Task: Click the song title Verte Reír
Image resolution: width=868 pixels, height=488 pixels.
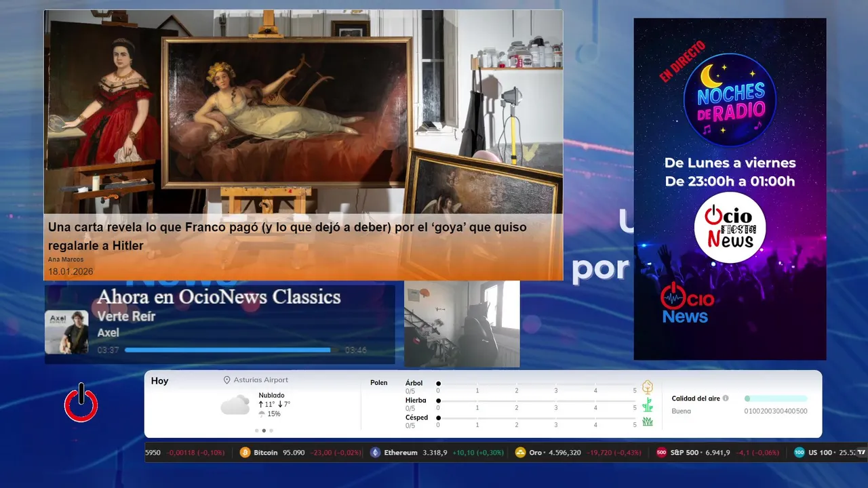Action: (x=126, y=317)
